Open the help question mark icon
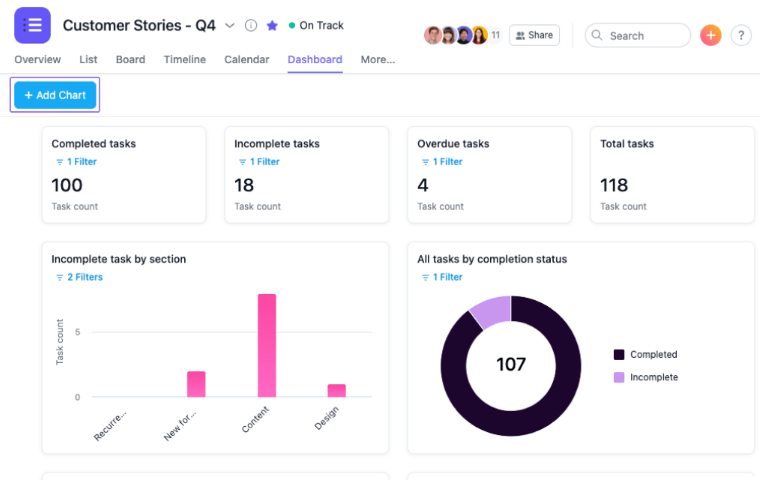This screenshot has width=760, height=480. tap(741, 35)
